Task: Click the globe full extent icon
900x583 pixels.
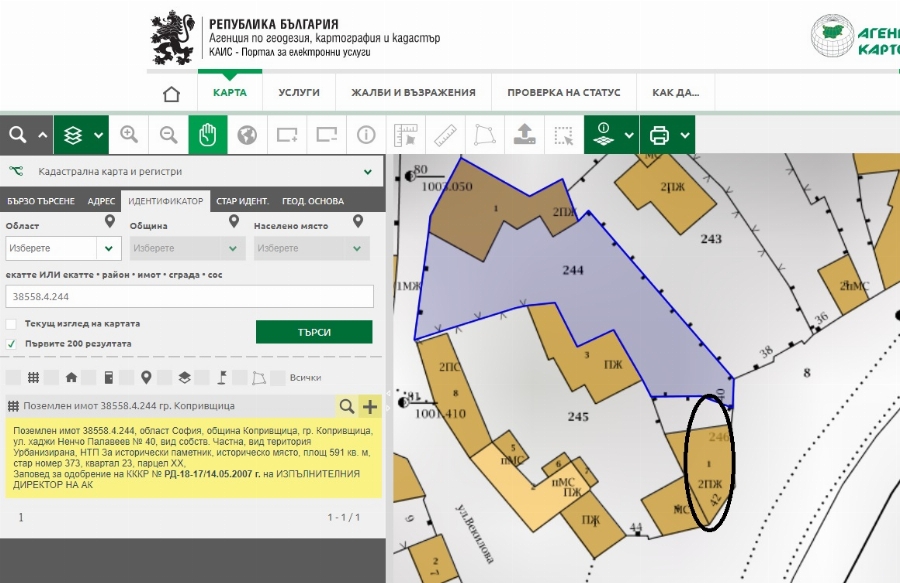Action: [247, 135]
